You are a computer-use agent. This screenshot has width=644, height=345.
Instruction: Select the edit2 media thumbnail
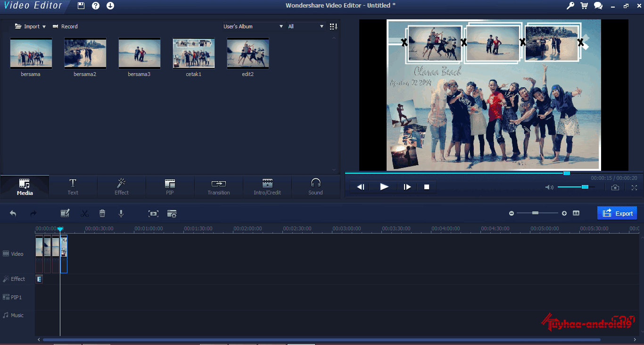click(248, 53)
